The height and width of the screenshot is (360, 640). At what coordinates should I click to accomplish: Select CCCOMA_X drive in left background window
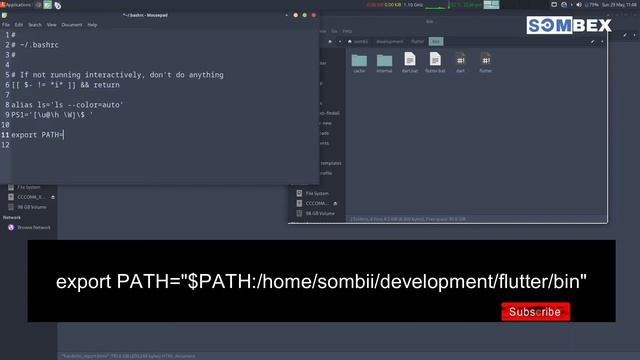coord(27,197)
